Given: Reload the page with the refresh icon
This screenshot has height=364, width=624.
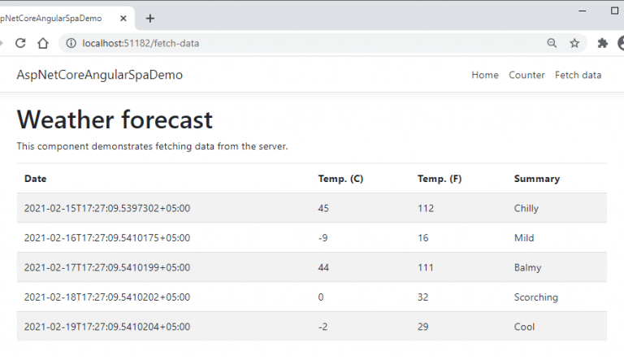Looking at the screenshot, I should tap(20, 43).
